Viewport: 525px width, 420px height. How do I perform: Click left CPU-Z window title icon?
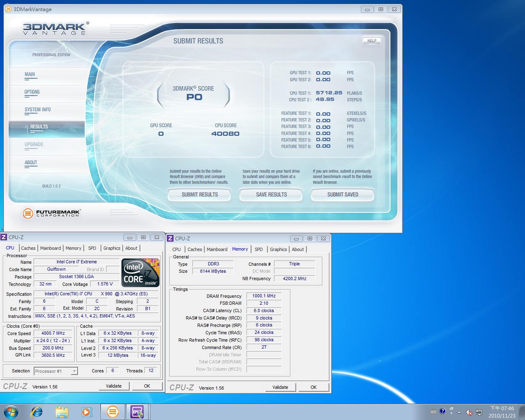[x=4, y=237]
